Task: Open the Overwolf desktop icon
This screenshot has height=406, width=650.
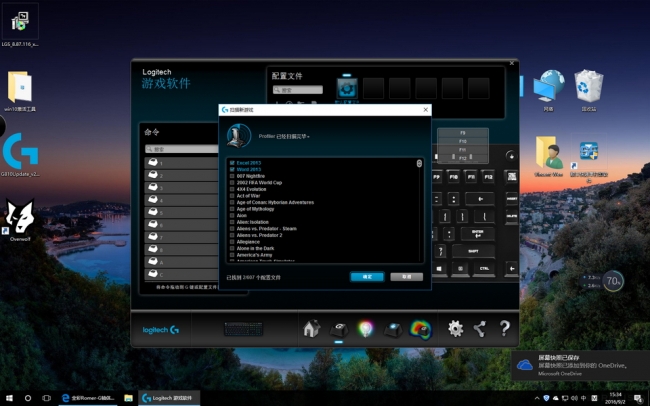Action: click(x=20, y=220)
